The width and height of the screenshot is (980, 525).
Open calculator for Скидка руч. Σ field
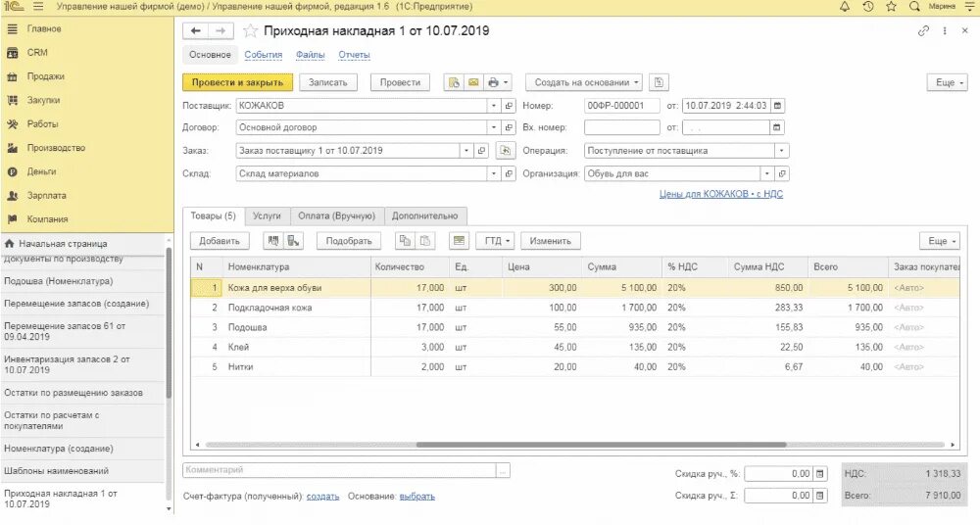point(820,496)
